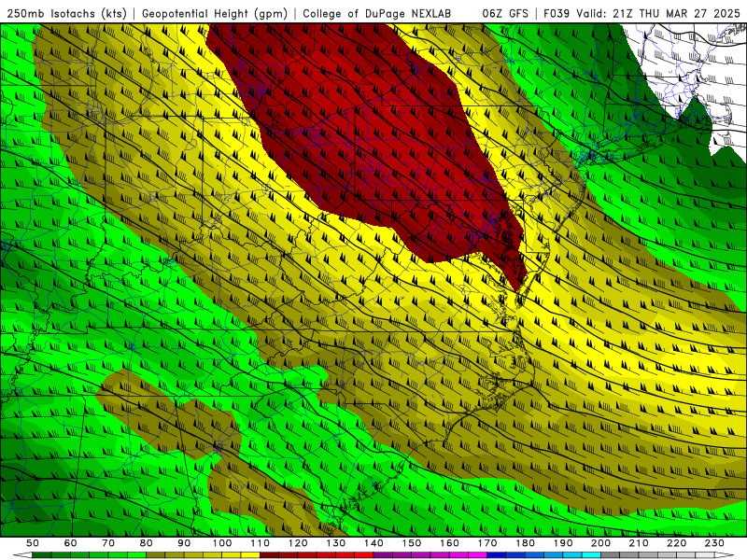Image resolution: width=747 pixels, height=560 pixels.
Task: Click the "Geopotential Height (gpm)" header text
Action: pyautogui.click(x=215, y=13)
